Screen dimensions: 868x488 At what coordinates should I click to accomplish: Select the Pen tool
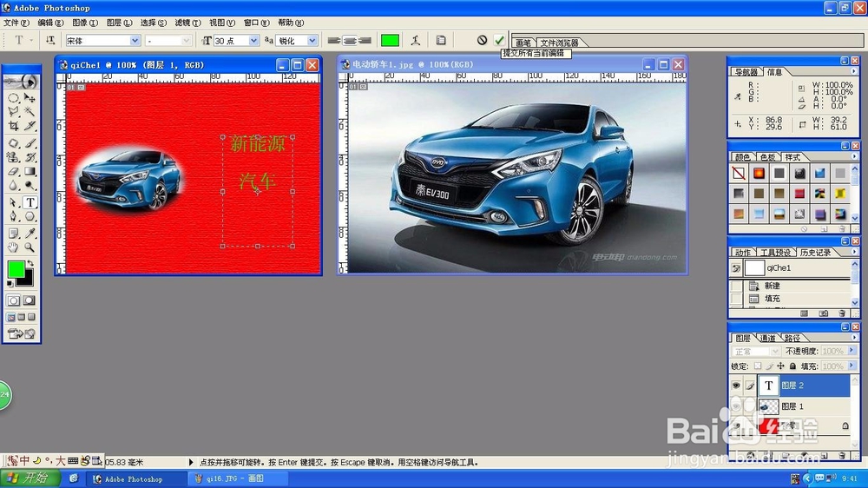pyautogui.click(x=14, y=216)
